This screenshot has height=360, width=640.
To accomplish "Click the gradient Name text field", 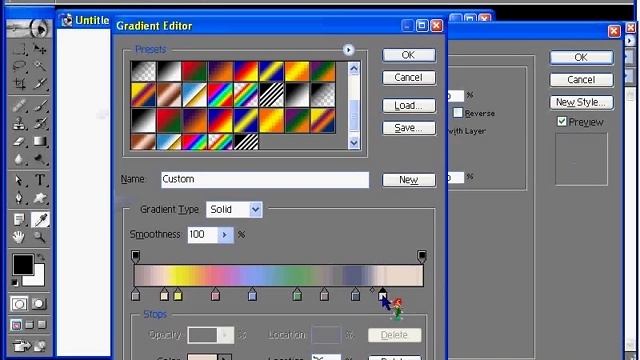I will [265, 180].
